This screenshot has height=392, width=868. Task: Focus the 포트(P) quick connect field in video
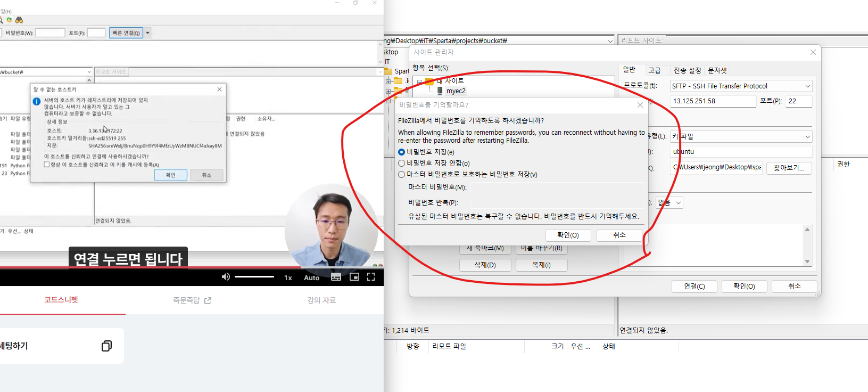coord(96,33)
